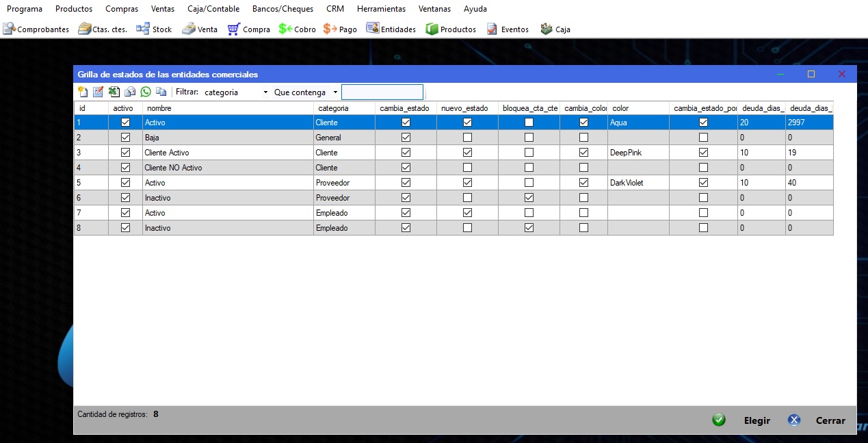
Task: Open the Herramientas menu
Action: (381, 9)
